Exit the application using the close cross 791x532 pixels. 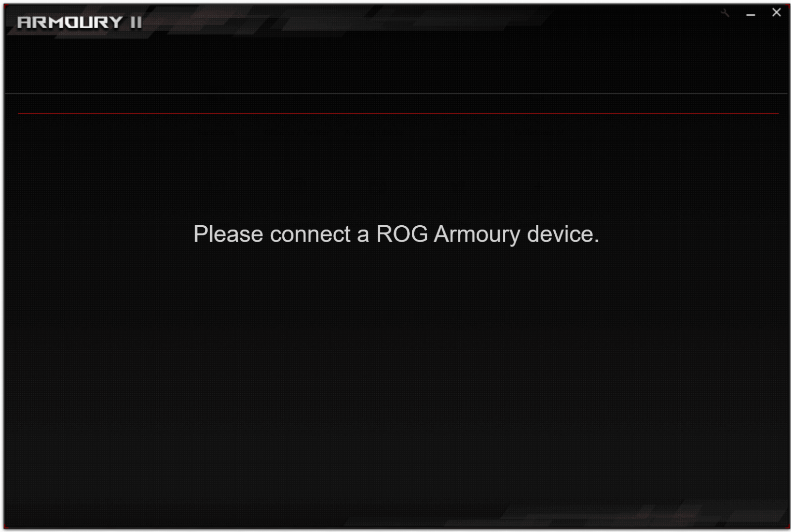point(776,12)
